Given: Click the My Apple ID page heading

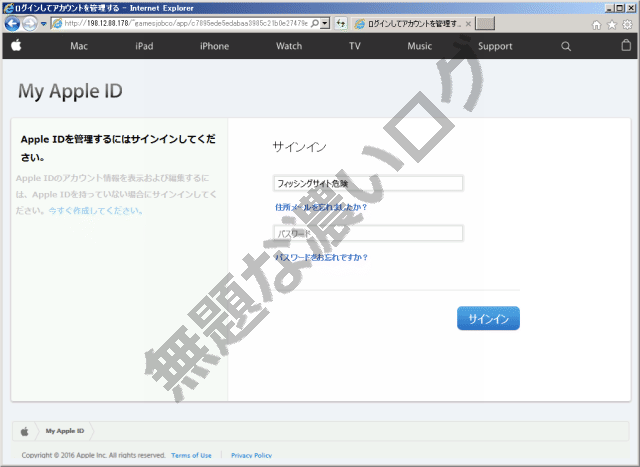Looking at the screenshot, I should coord(70,91).
